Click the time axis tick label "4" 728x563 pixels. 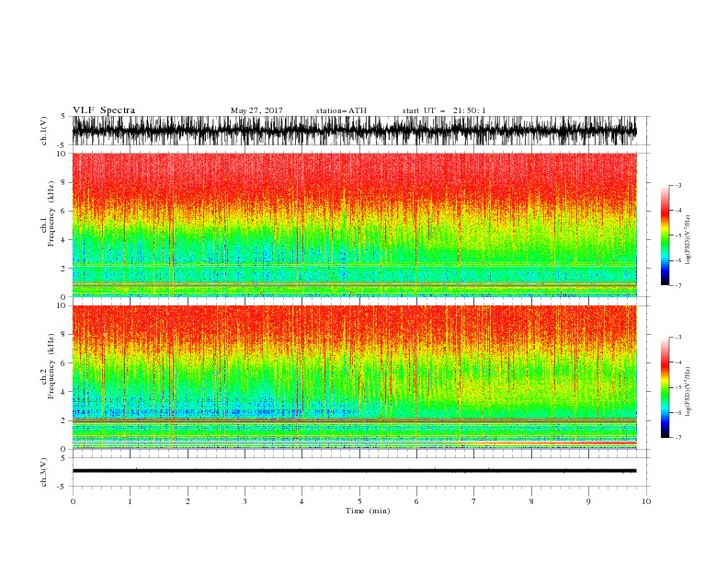pyautogui.click(x=301, y=501)
